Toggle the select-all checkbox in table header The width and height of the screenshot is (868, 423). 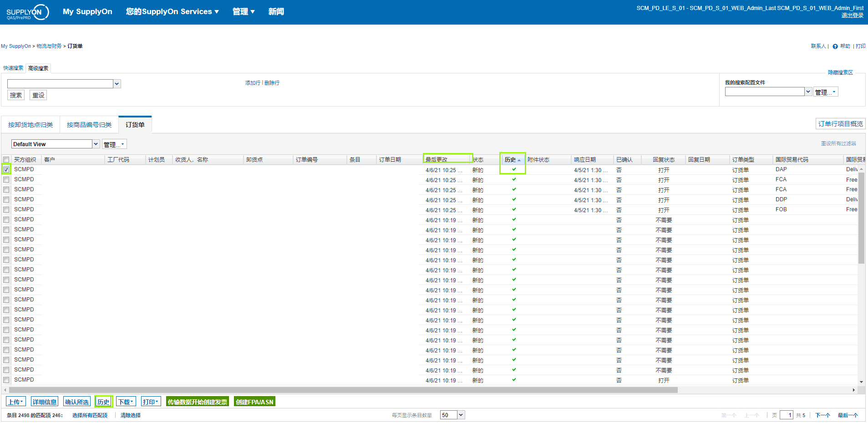click(x=6, y=159)
